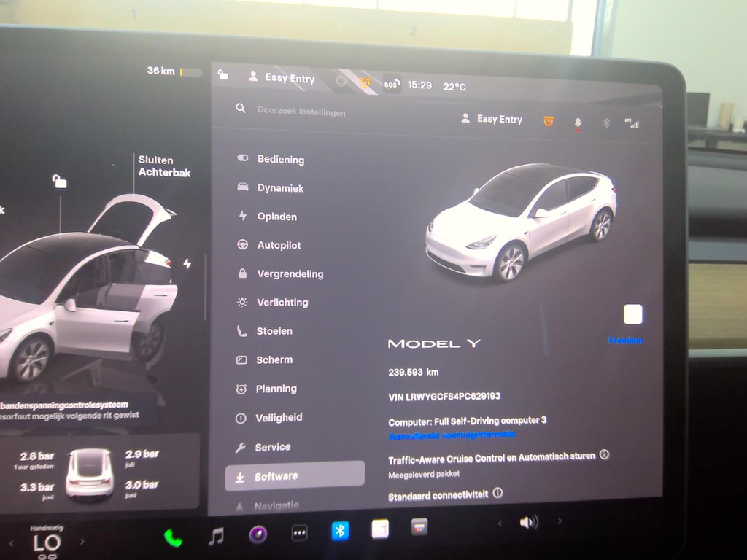Image resolution: width=747 pixels, height=560 pixels.
Task: Tap the Model Y car image in Software panel
Action: pos(521,222)
